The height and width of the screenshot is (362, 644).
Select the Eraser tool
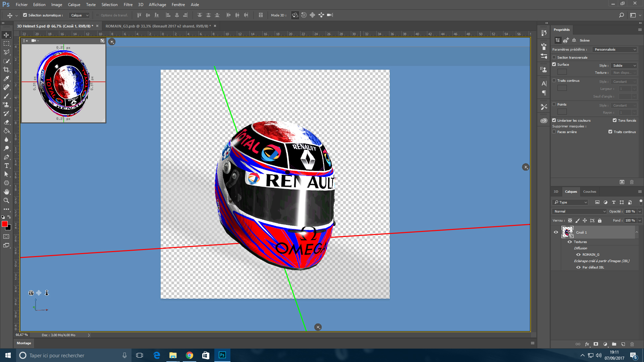pos(6,122)
